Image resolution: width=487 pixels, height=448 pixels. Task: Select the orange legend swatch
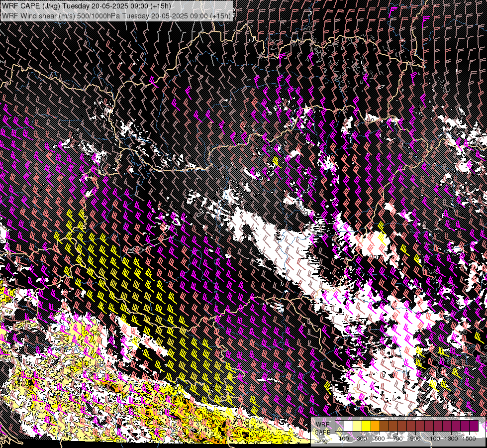coord(375,426)
